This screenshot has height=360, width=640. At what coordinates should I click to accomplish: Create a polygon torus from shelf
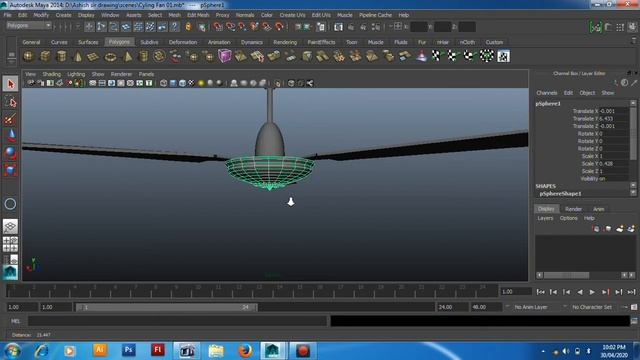110,56
